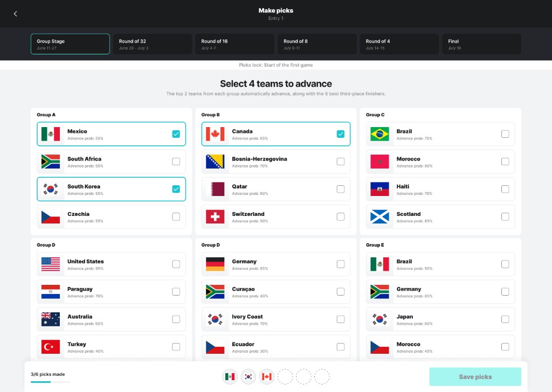
Task: Click the 'Select 4 teams to advance' heading
Action: [x=275, y=83]
